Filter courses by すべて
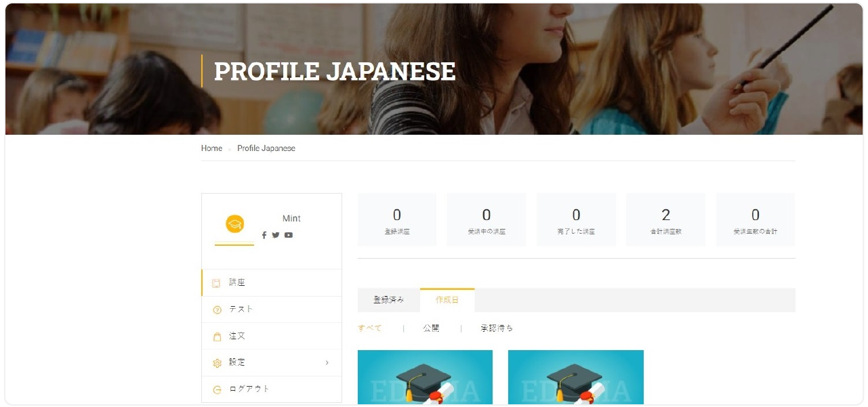This screenshot has width=868, height=407. click(370, 328)
